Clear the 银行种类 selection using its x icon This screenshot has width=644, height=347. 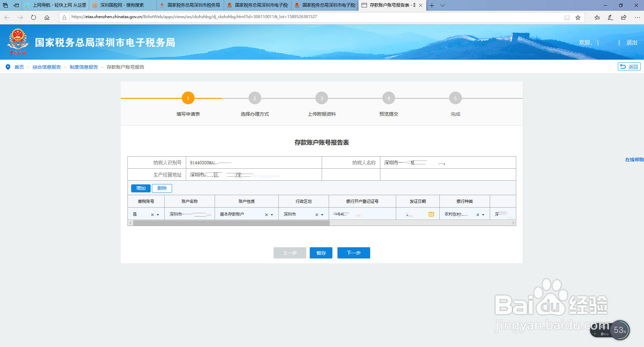click(x=477, y=214)
